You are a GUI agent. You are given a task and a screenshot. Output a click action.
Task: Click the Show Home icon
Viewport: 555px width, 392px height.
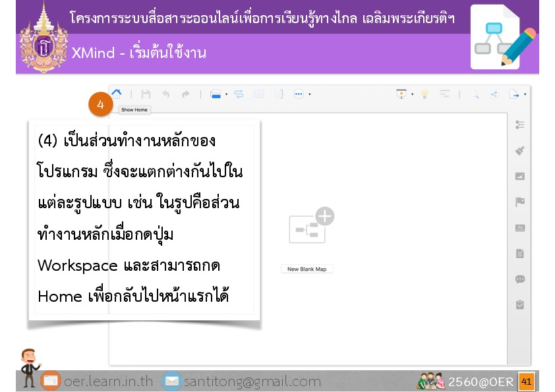[x=117, y=94]
